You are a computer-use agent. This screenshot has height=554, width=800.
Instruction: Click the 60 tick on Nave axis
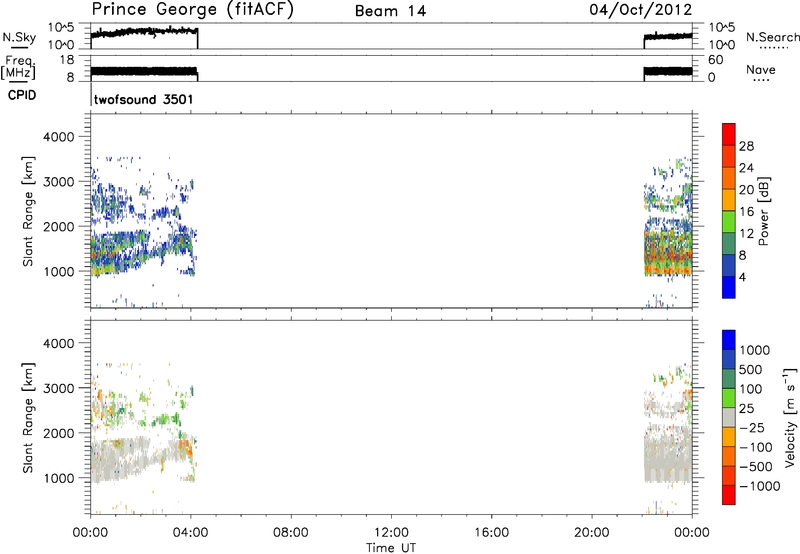point(715,60)
